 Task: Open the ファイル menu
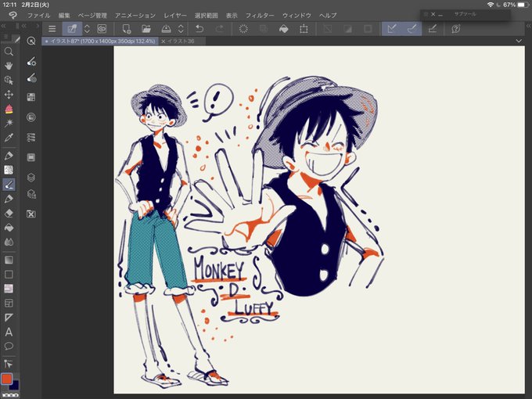point(38,16)
